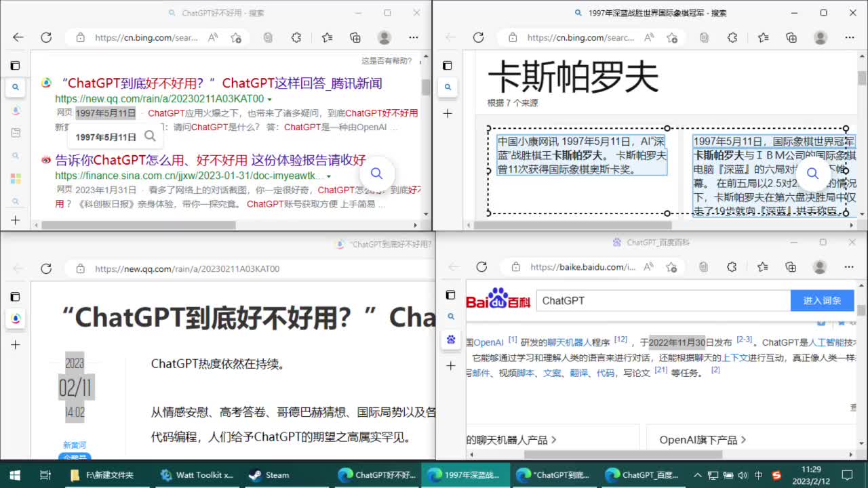Expand dropdown beside new.qq.com result URL

[x=269, y=100]
